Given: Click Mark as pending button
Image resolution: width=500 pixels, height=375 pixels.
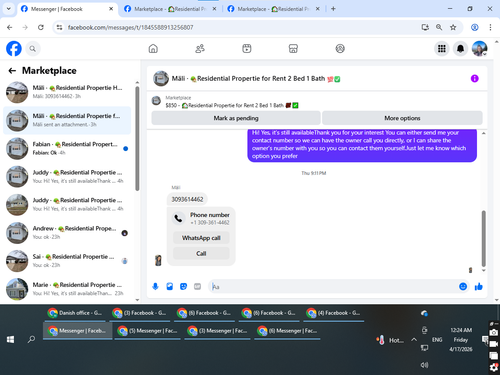Looking at the screenshot, I should [236, 118].
